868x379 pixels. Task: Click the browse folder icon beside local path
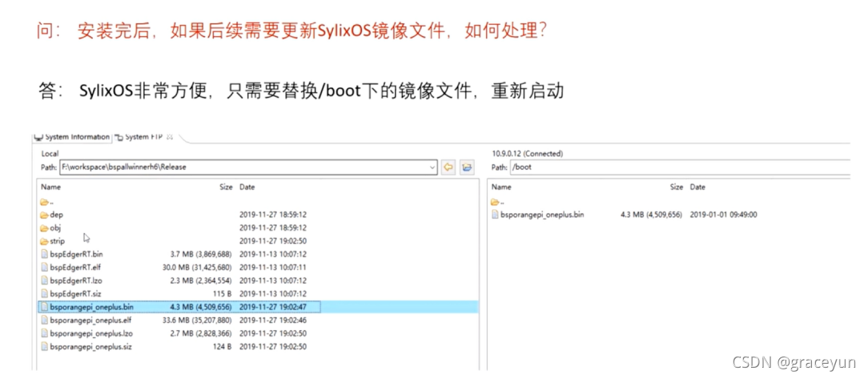tap(467, 167)
